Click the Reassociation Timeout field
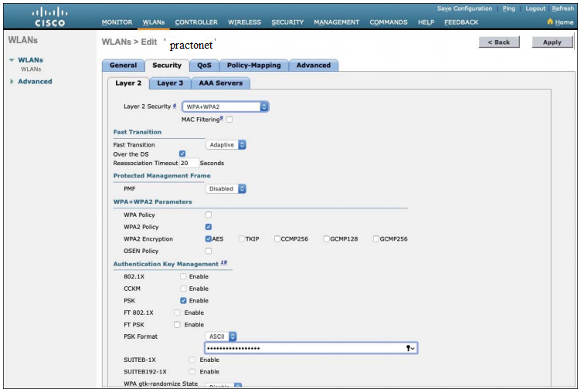581x392 pixels. [189, 163]
